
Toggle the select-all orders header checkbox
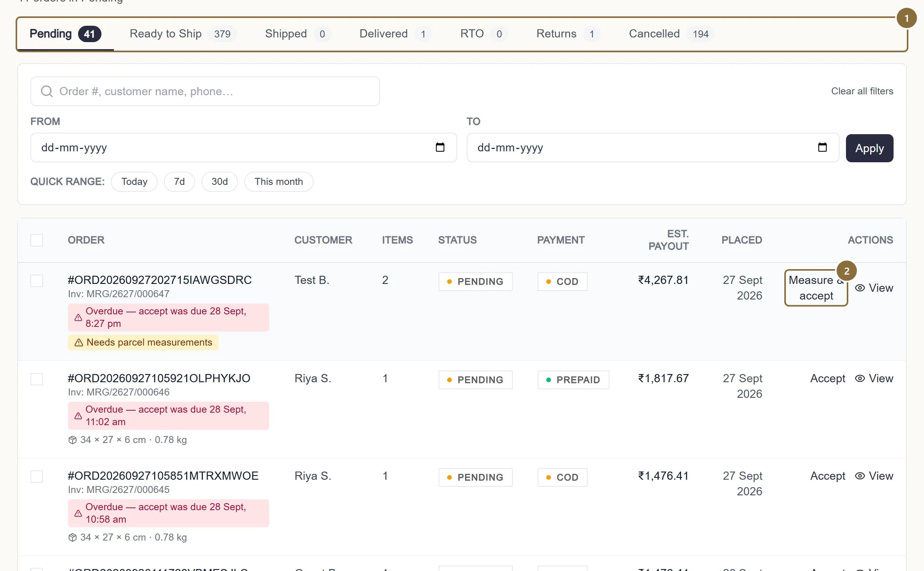[37, 240]
